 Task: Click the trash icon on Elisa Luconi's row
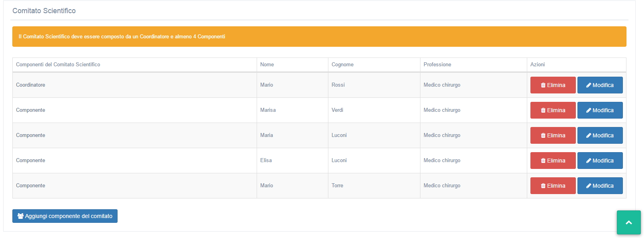point(543,161)
